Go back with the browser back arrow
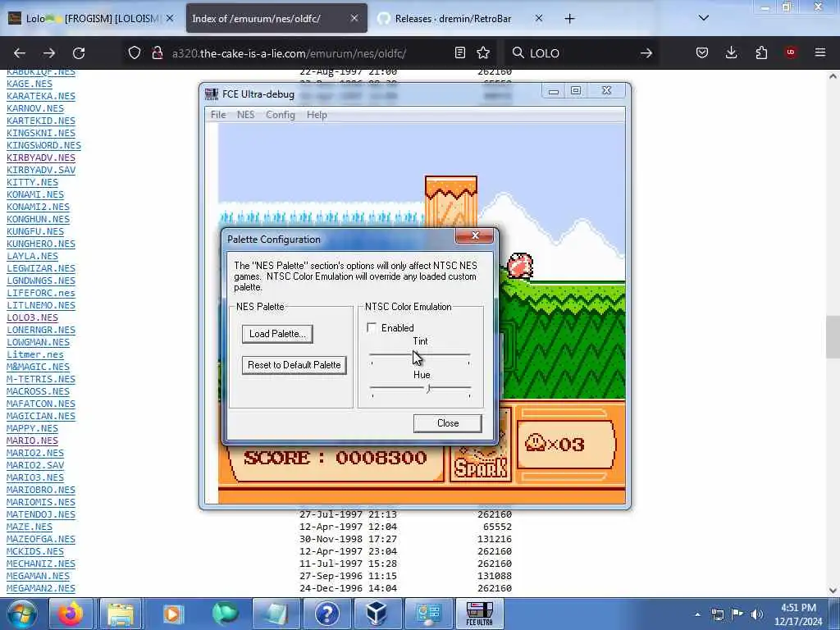 tap(20, 52)
